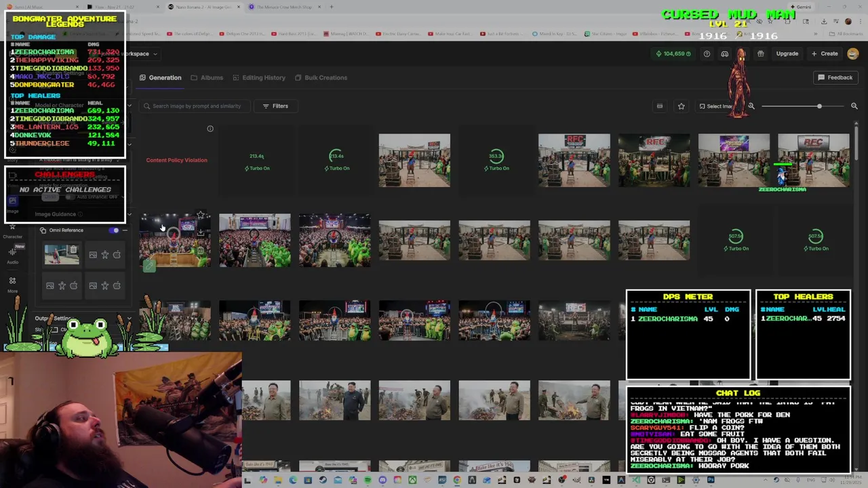868x488 pixels.
Task: Click the Create button
Action: 825,54
